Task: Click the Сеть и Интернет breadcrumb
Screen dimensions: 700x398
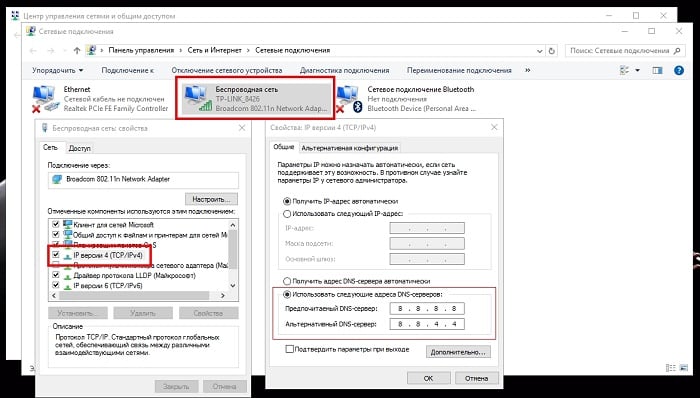Action: tap(214, 51)
